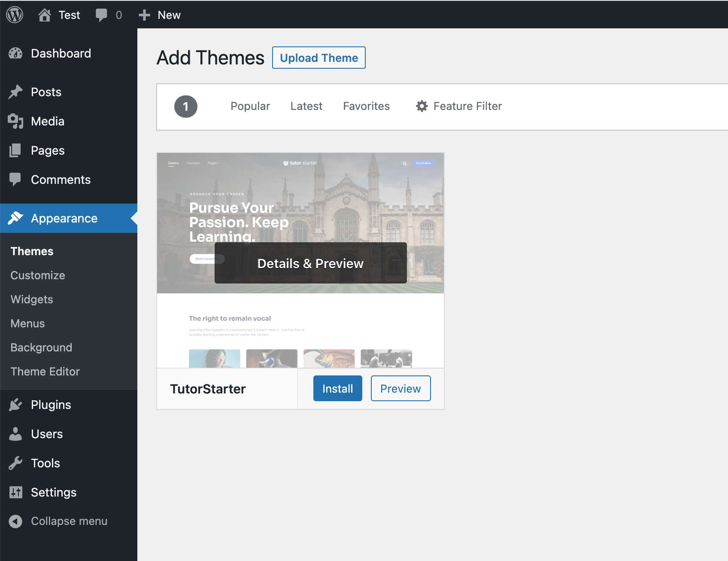Click the Appearance paintbrush icon

tap(15, 218)
